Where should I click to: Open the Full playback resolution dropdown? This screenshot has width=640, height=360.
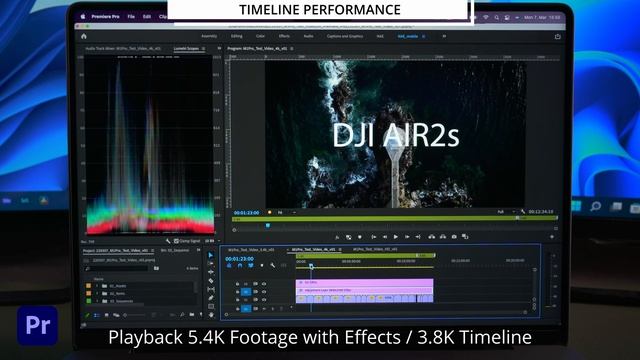click(506, 212)
